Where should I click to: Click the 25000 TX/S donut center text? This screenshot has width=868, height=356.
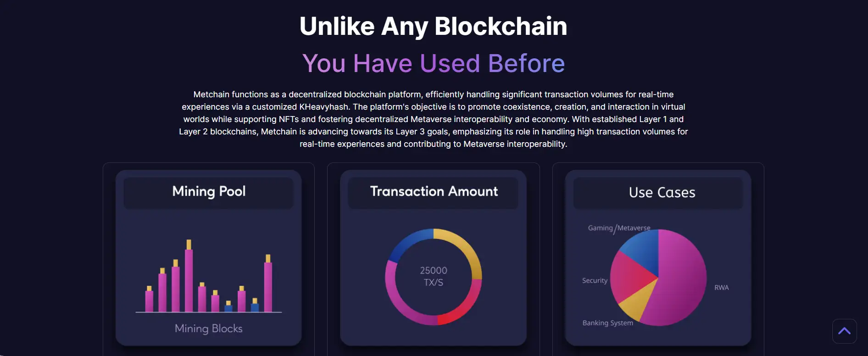[434, 276]
